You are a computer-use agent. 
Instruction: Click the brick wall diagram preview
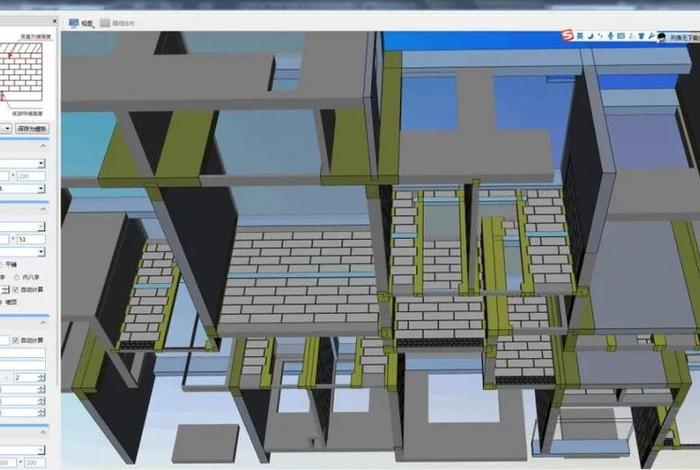[21, 72]
